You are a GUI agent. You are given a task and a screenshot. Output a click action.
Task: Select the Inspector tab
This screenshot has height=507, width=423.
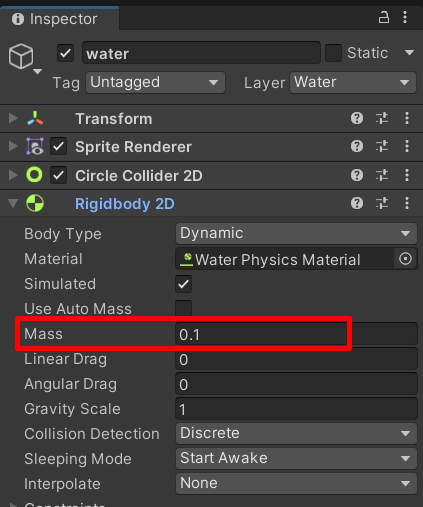(59, 19)
